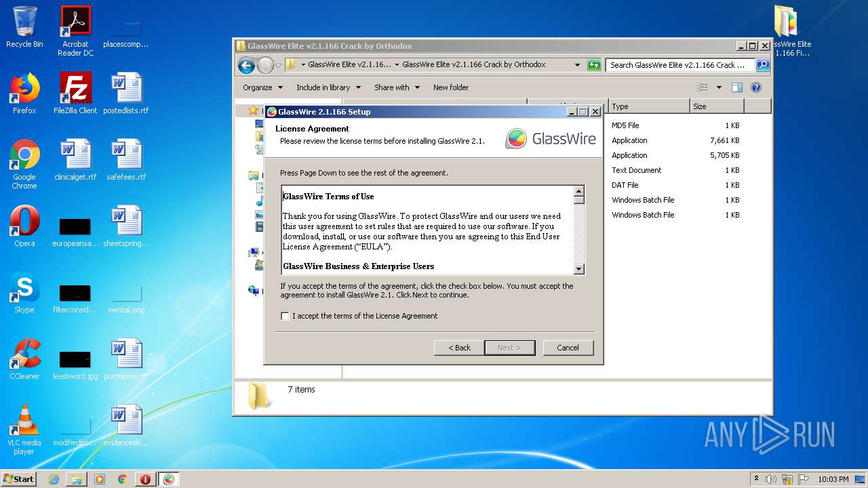
Task: Refresh the Explorer address bar
Action: [594, 65]
